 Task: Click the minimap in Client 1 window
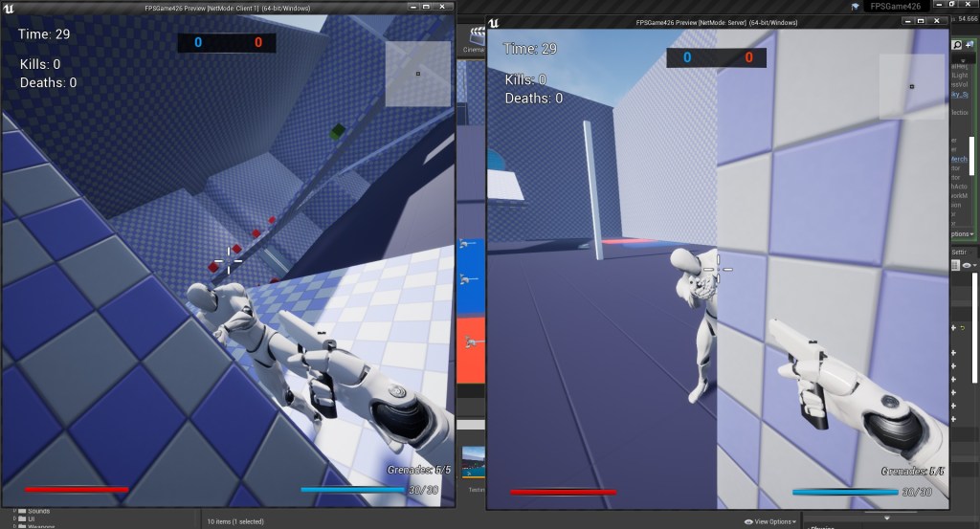417,74
